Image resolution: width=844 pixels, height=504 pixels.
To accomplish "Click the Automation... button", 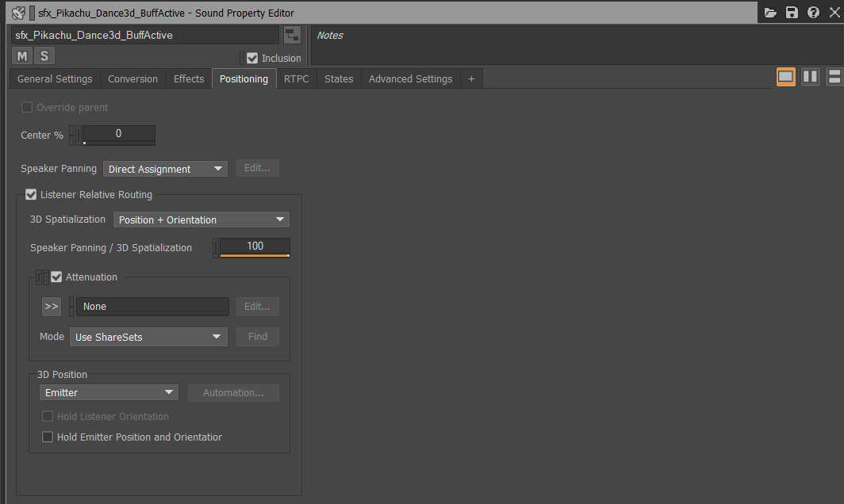I will point(233,392).
